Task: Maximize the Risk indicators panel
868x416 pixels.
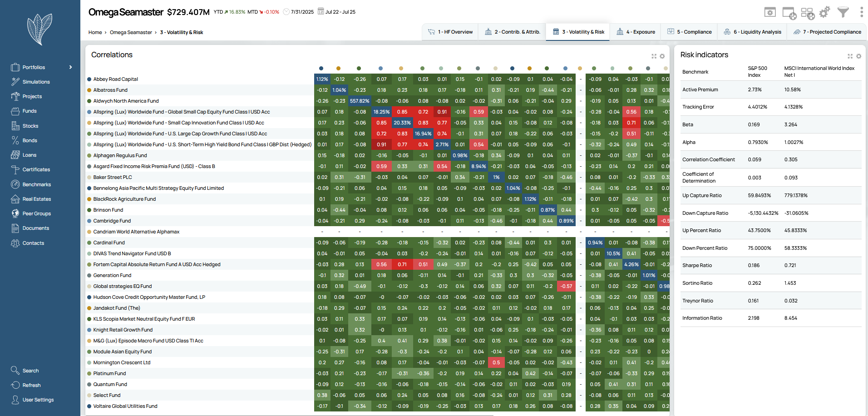Action: pyautogui.click(x=850, y=56)
